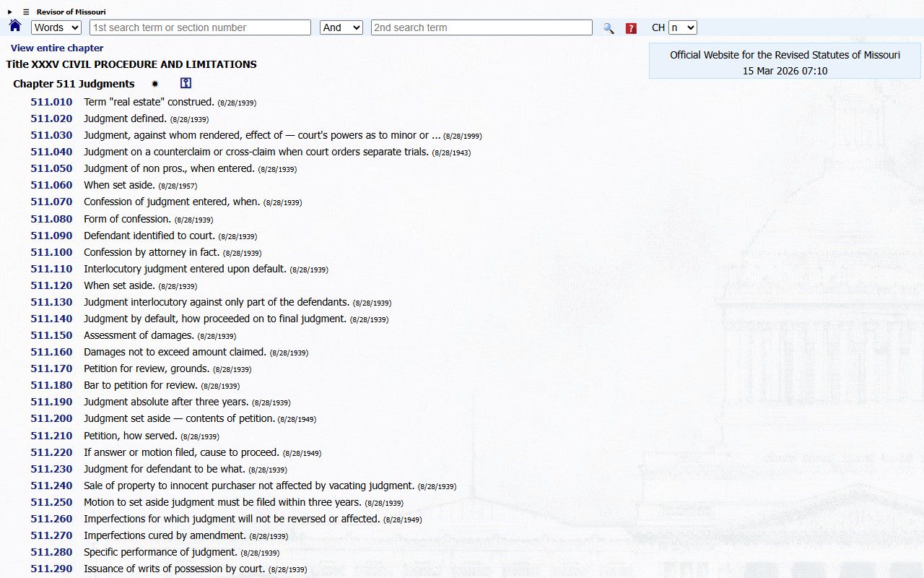924x578 pixels.
Task: Open section 511.010 link
Action: pyautogui.click(x=51, y=102)
